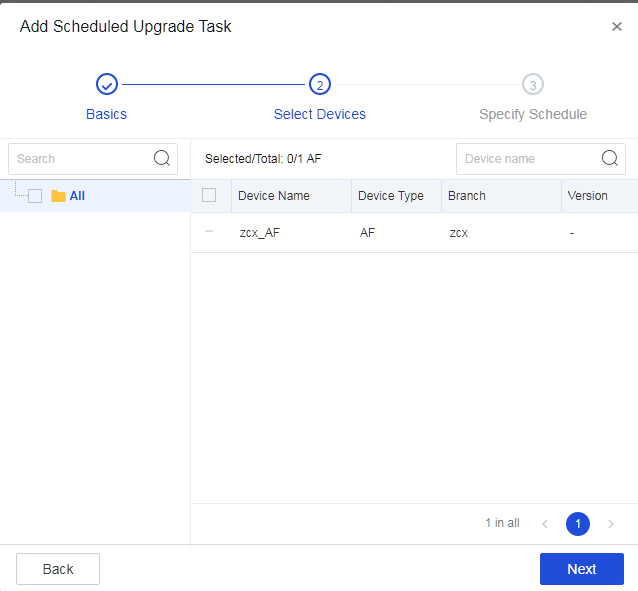Screen dimensions: 638x591
Task: Click the step 3 circle icon
Action: pos(533,85)
